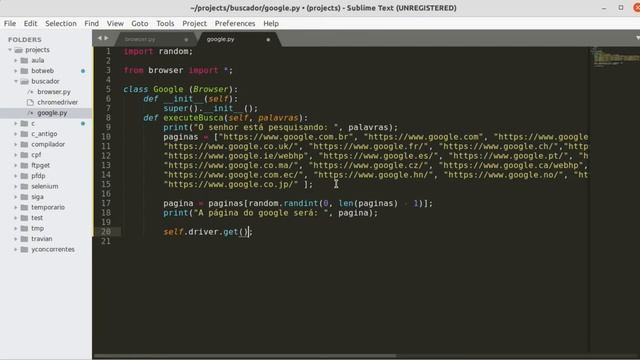Collapse the projects folder arrow
Screen dimensions: 640x360
coord(10,50)
